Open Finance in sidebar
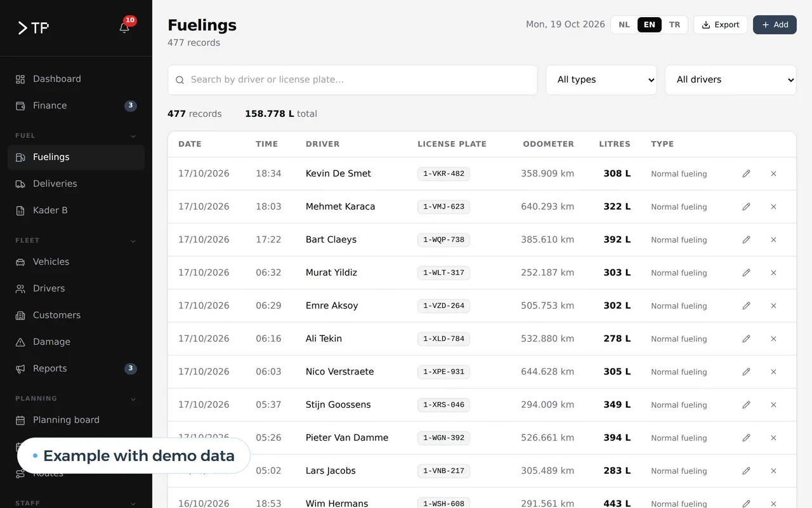Image resolution: width=812 pixels, height=508 pixels. point(76,106)
